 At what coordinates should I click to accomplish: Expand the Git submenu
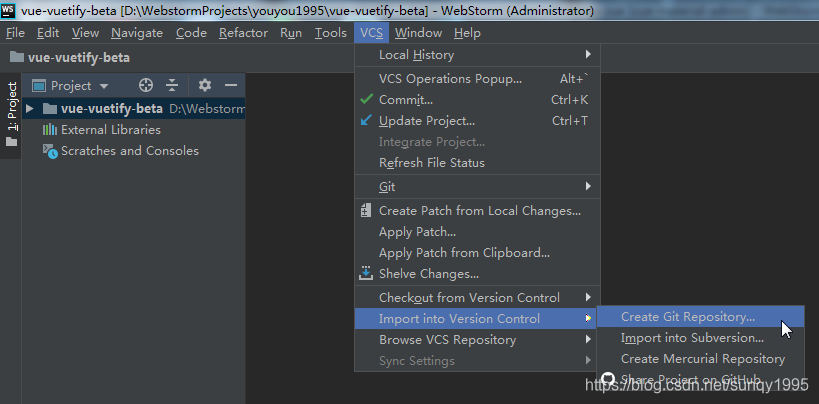[477, 186]
